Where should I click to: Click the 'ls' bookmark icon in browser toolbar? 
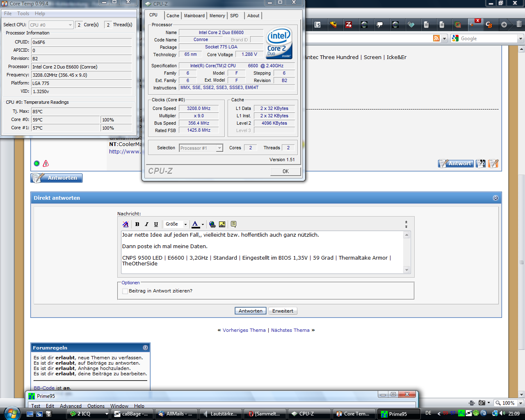(x=317, y=25)
